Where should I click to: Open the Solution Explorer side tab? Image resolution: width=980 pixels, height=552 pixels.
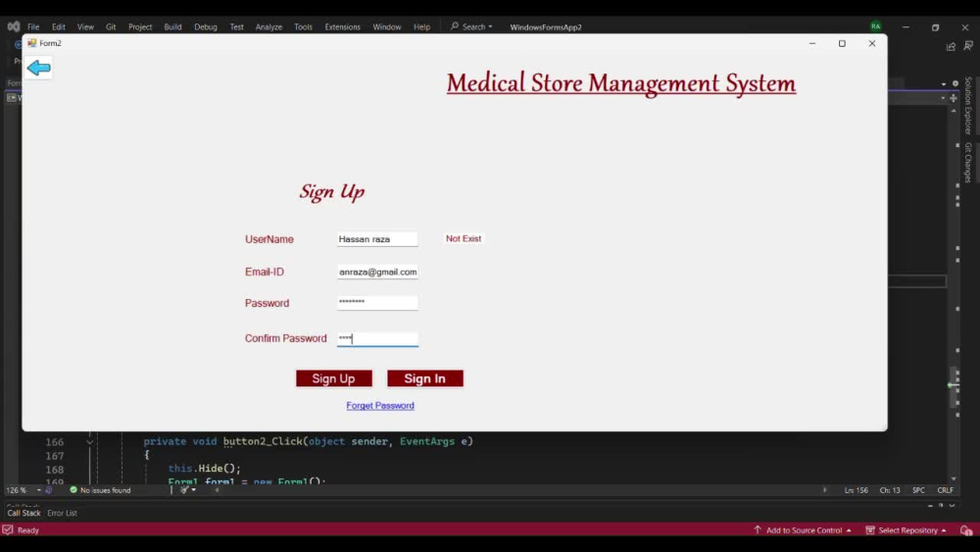968,106
